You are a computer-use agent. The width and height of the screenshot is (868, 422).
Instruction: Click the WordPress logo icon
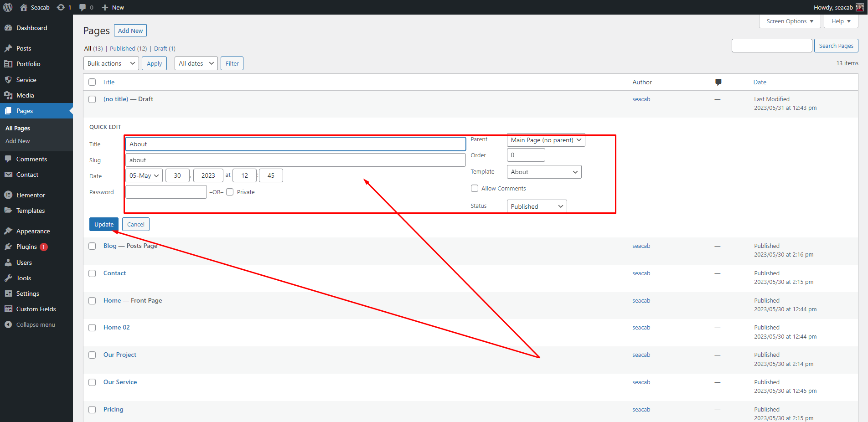coord(8,7)
